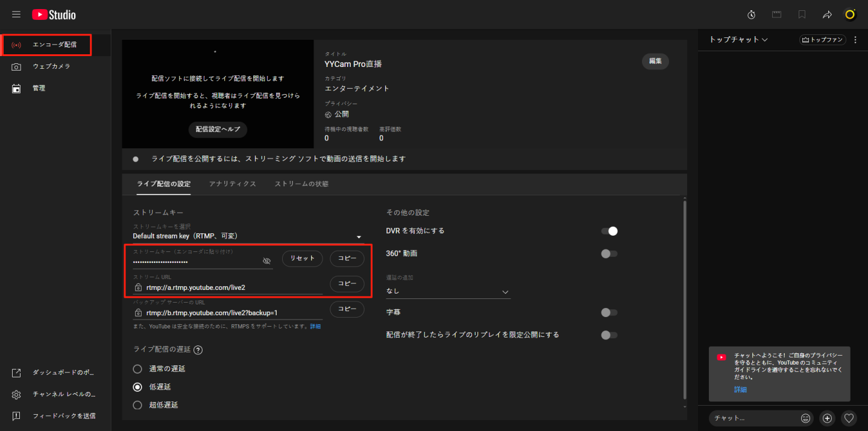This screenshot has width=868, height=431.
Task: Open 詳細 link in chat welcome notice
Action: coord(740,390)
